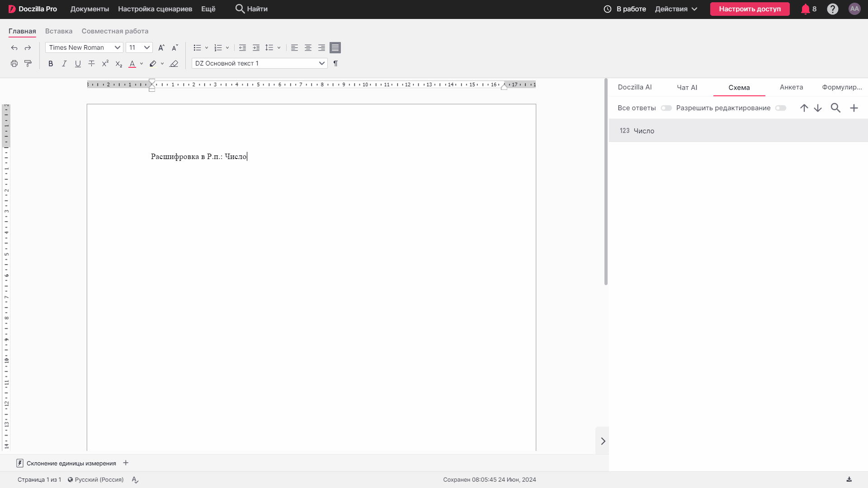The height and width of the screenshot is (488, 868).
Task: Show paragraph marks pilcrow icon
Action: [x=335, y=64]
